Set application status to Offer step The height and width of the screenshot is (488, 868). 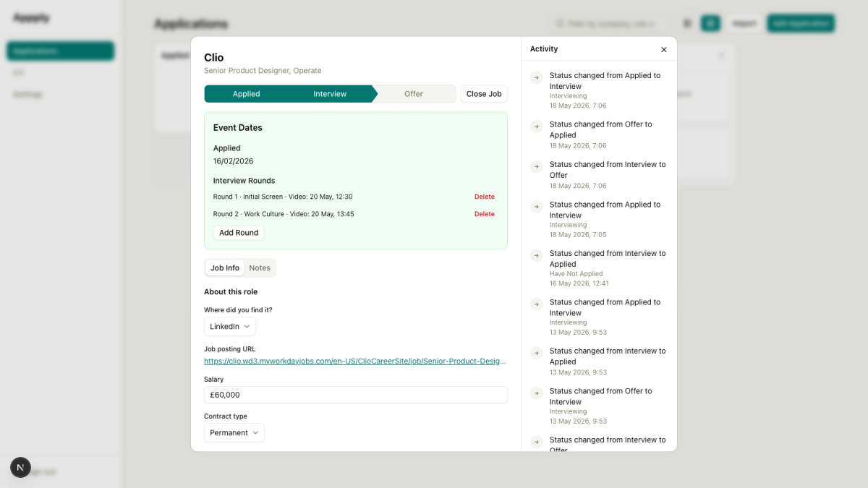(414, 94)
